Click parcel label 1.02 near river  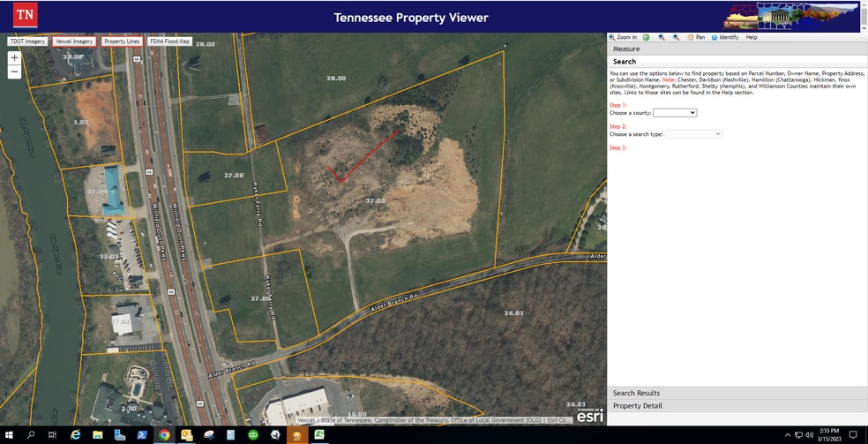coord(81,121)
